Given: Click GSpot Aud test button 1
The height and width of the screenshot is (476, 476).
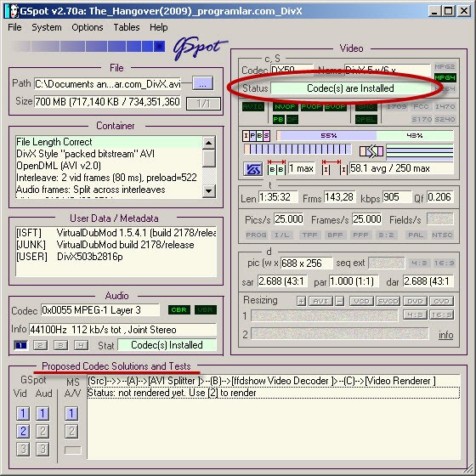Looking at the screenshot, I should tap(42, 413).
